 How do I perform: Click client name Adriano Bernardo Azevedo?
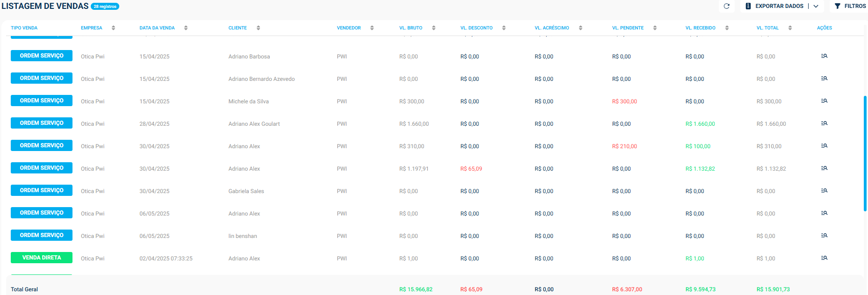click(x=261, y=79)
